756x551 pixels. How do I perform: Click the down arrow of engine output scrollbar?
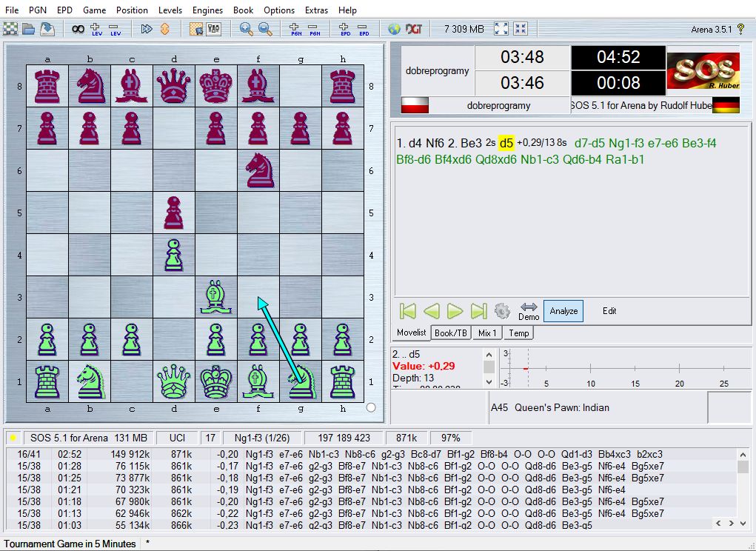743,523
